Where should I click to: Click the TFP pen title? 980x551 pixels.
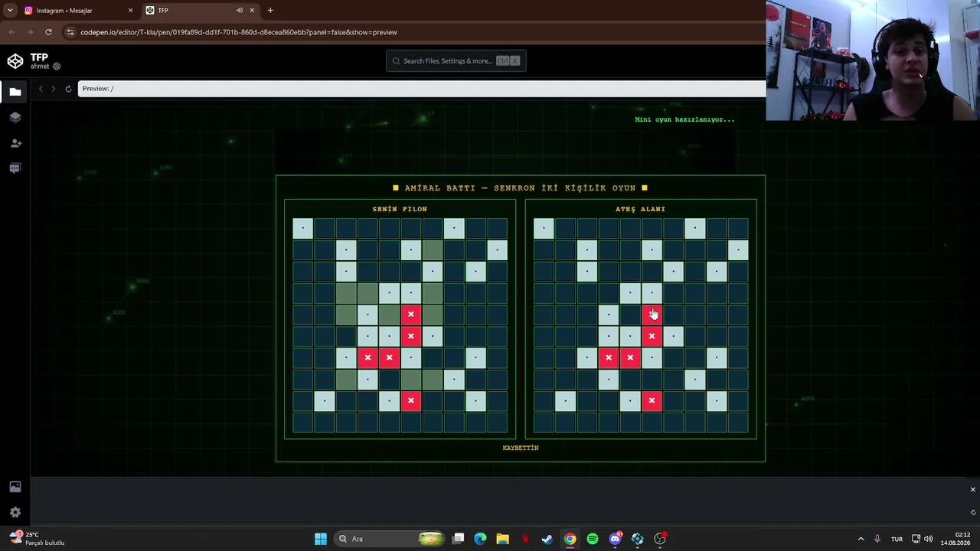pyautogui.click(x=39, y=57)
